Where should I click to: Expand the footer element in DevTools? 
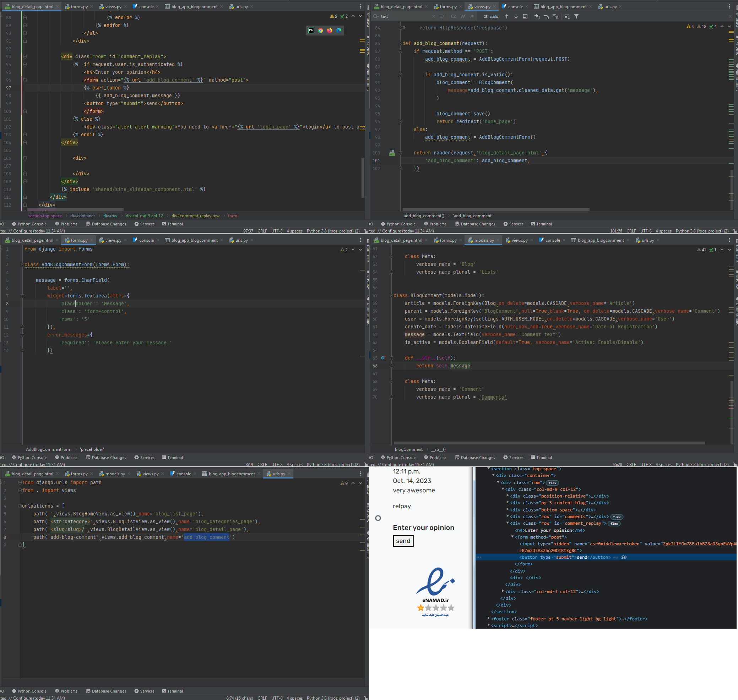489,618
